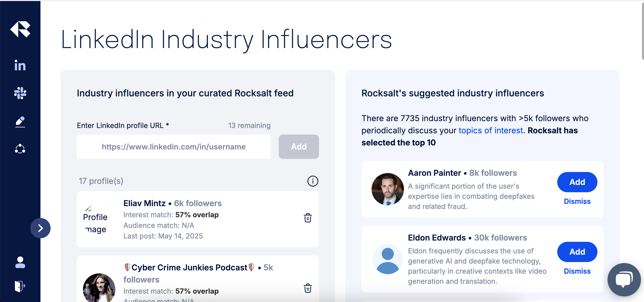Open the topics of interest link
Viewport: 644px width, 302px height.
click(491, 131)
